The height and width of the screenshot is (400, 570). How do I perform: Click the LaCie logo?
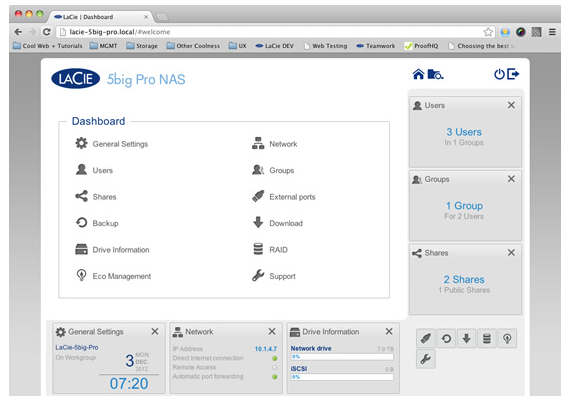76,79
